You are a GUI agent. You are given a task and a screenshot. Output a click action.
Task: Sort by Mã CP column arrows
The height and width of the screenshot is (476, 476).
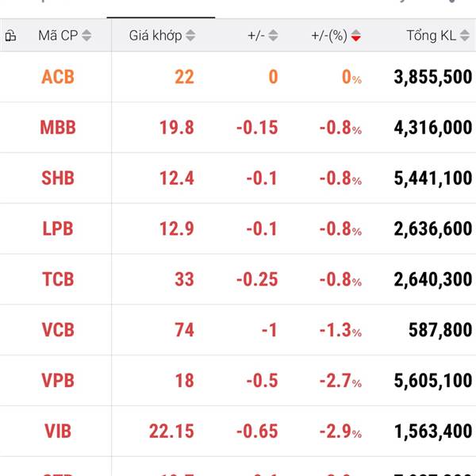(x=86, y=36)
